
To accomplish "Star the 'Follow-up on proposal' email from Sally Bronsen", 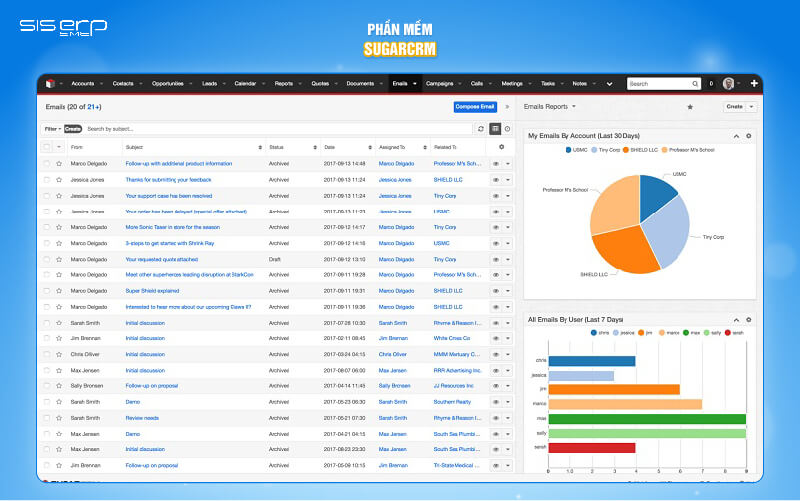I will point(59,386).
